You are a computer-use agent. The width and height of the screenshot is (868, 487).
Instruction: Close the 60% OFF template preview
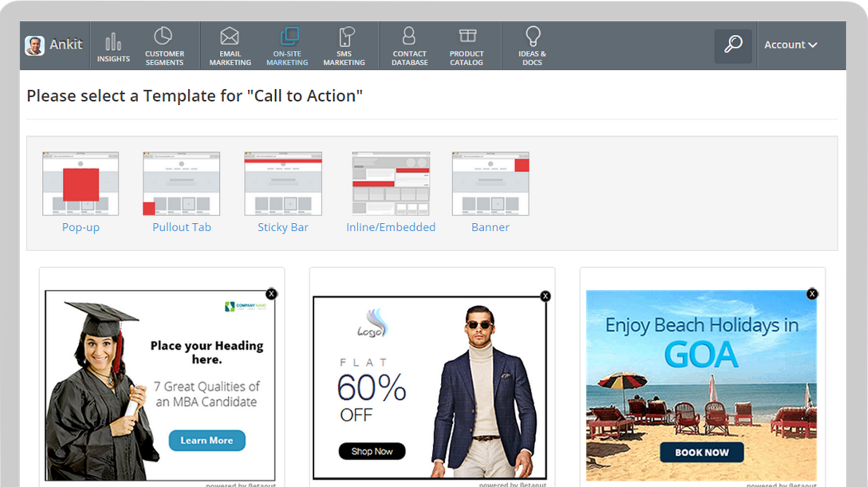[x=545, y=296]
